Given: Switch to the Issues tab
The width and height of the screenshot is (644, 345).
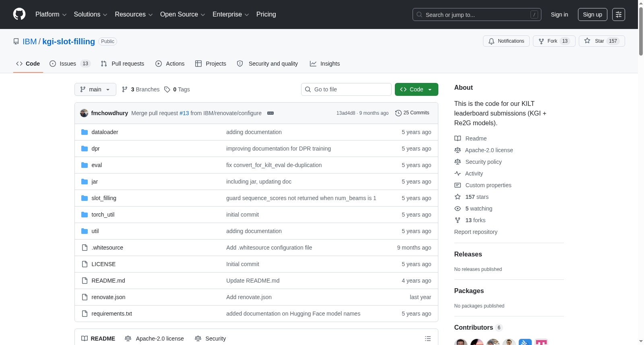Looking at the screenshot, I should tap(70, 64).
